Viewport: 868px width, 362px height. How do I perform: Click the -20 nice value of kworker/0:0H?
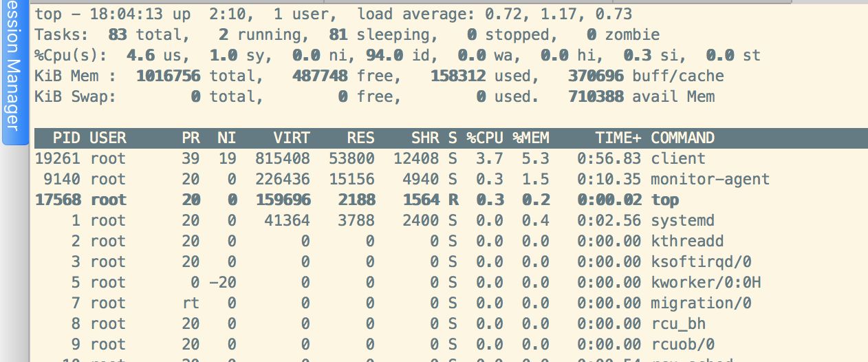223,282
